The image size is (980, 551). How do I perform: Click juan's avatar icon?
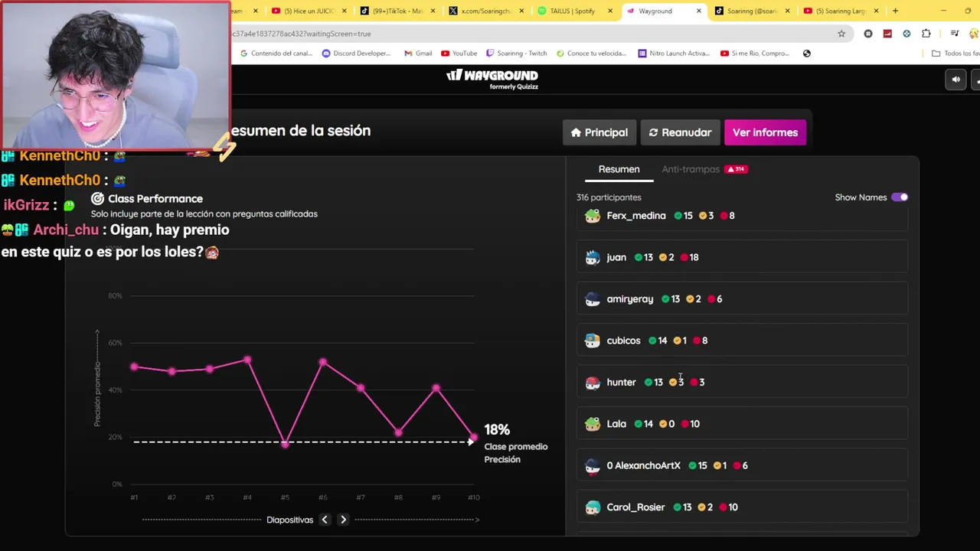tap(593, 257)
